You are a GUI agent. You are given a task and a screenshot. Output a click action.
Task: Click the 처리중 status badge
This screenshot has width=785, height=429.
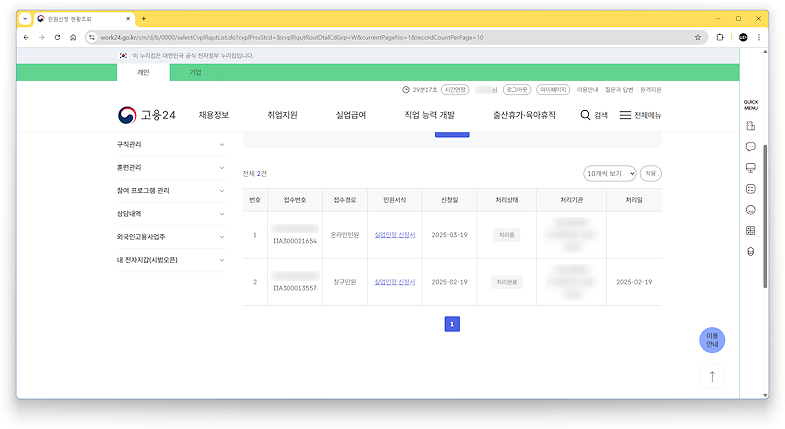[x=506, y=235]
